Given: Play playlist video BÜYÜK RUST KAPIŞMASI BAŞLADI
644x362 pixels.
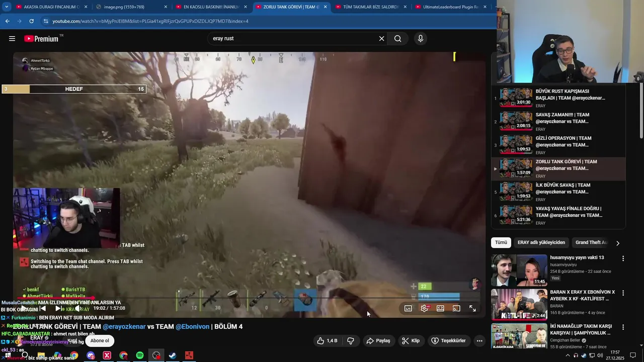Looking at the screenshot, I should tap(558, 98).
